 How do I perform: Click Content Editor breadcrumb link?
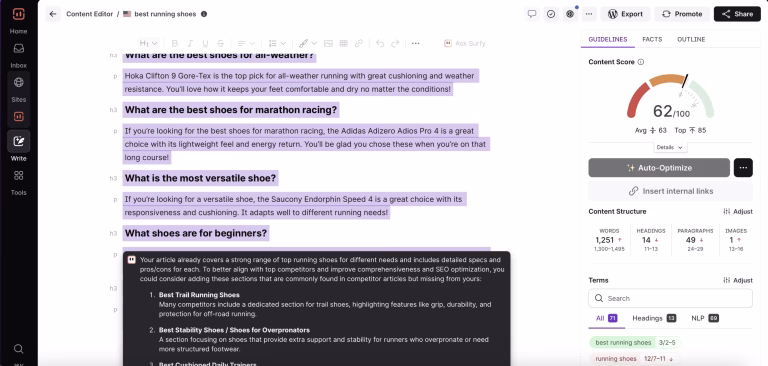click(90, 14)
